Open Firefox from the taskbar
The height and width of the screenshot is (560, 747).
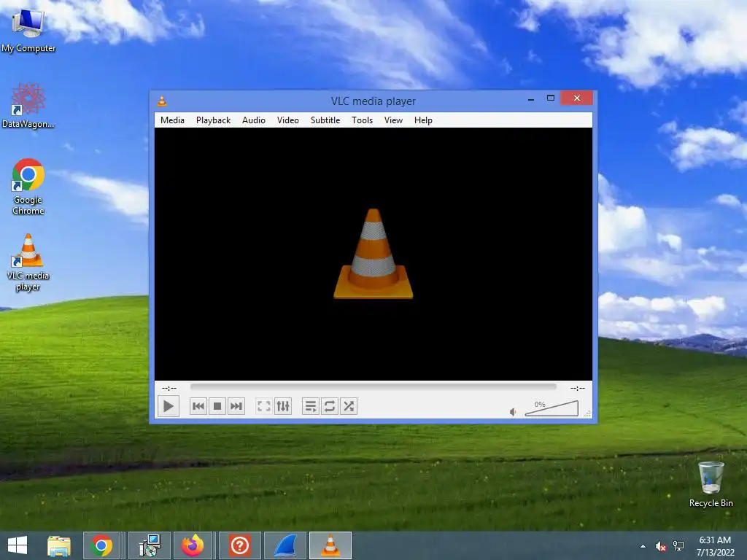click(x=193, y=545)
